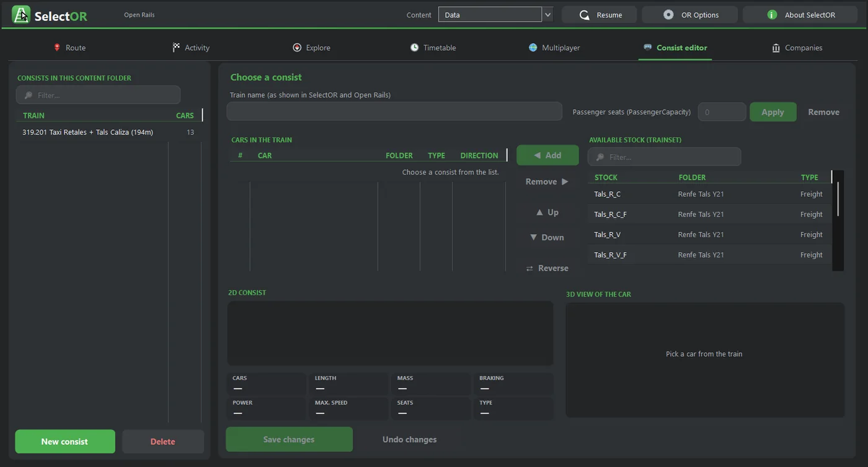Switch to the Activity tab

[191, 48]
